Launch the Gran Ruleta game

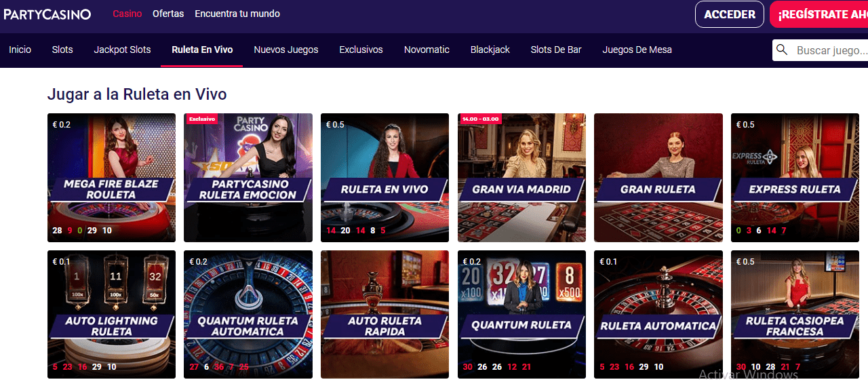point(658,178)
